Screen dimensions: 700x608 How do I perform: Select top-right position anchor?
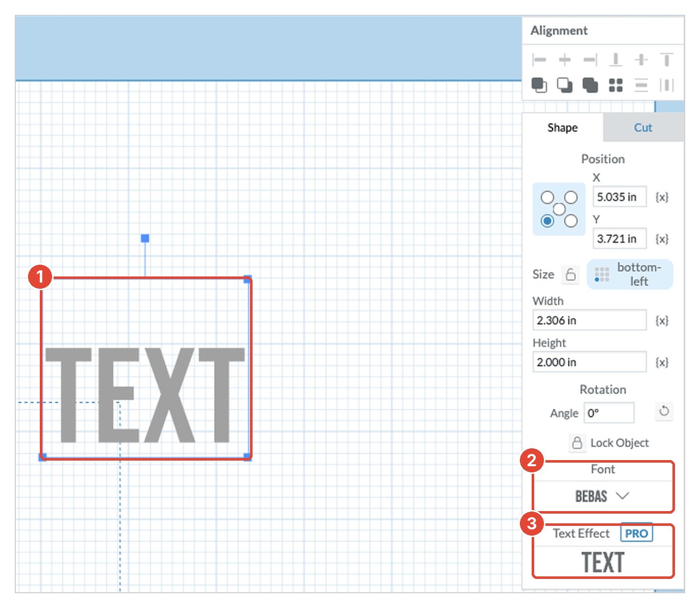(x=571, y=197)
